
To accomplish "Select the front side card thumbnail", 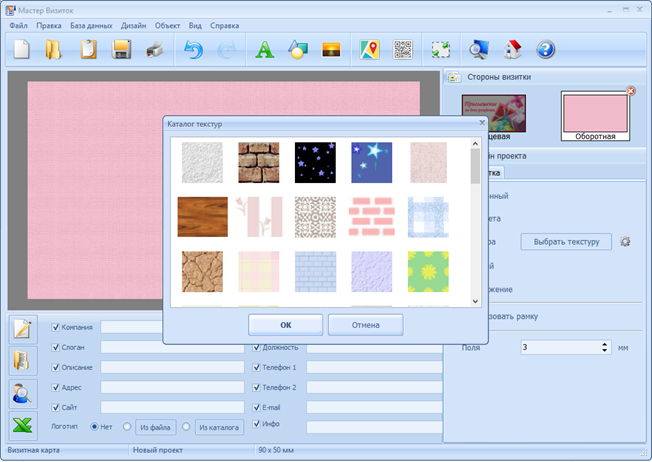I will click(494, 114).
